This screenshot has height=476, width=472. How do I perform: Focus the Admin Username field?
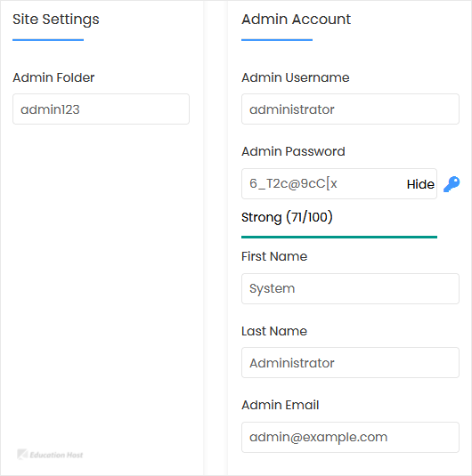[x=350, y=109]
